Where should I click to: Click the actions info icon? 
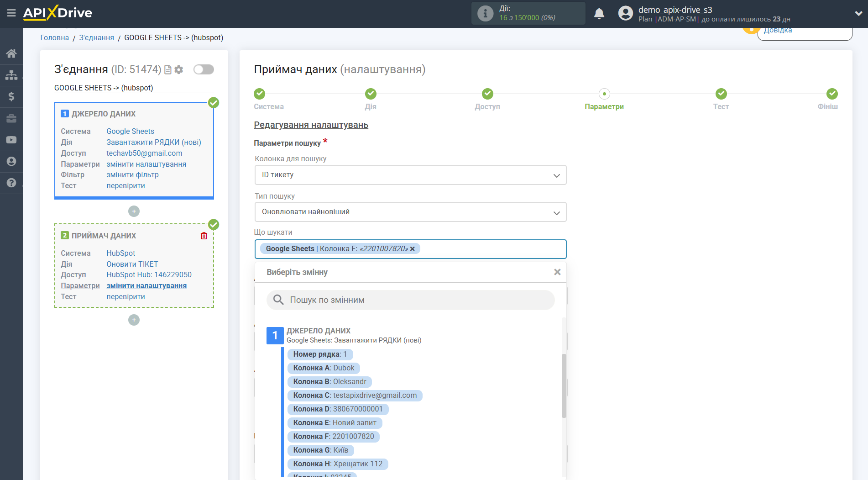[x=485, y=13]
